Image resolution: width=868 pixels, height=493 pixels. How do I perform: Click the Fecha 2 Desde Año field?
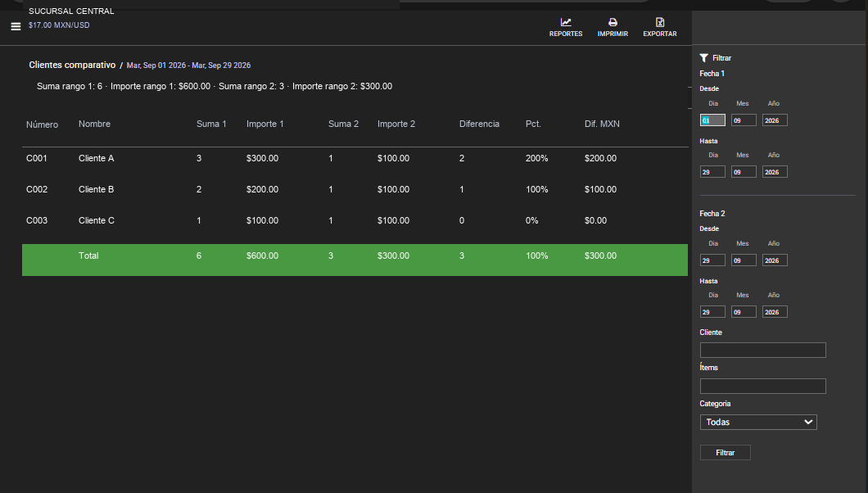click(x=775, y=260)
